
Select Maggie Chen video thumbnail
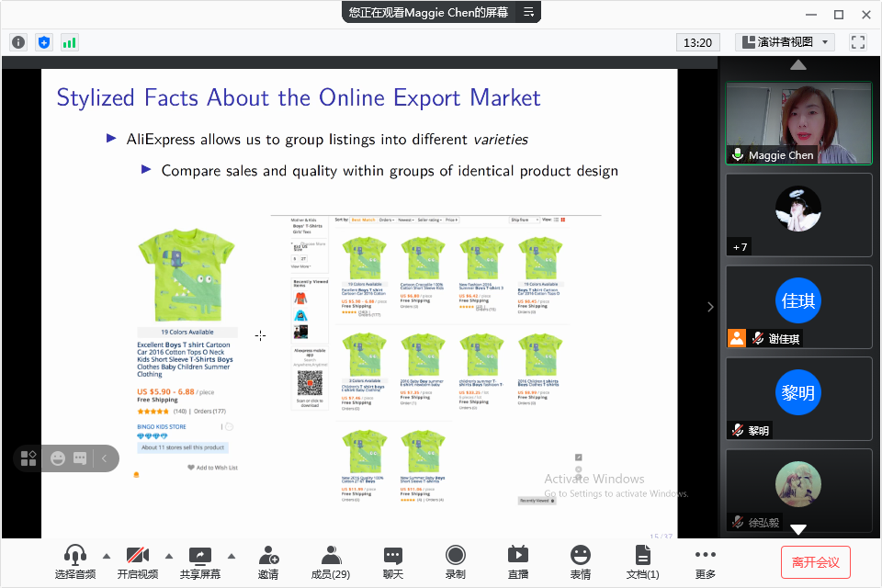(798, 123)
